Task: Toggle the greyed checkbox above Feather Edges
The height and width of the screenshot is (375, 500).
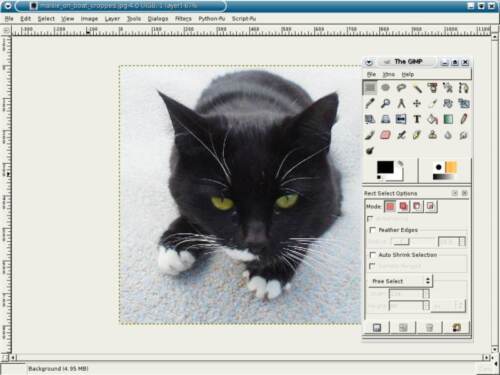Action: (370, 219)
